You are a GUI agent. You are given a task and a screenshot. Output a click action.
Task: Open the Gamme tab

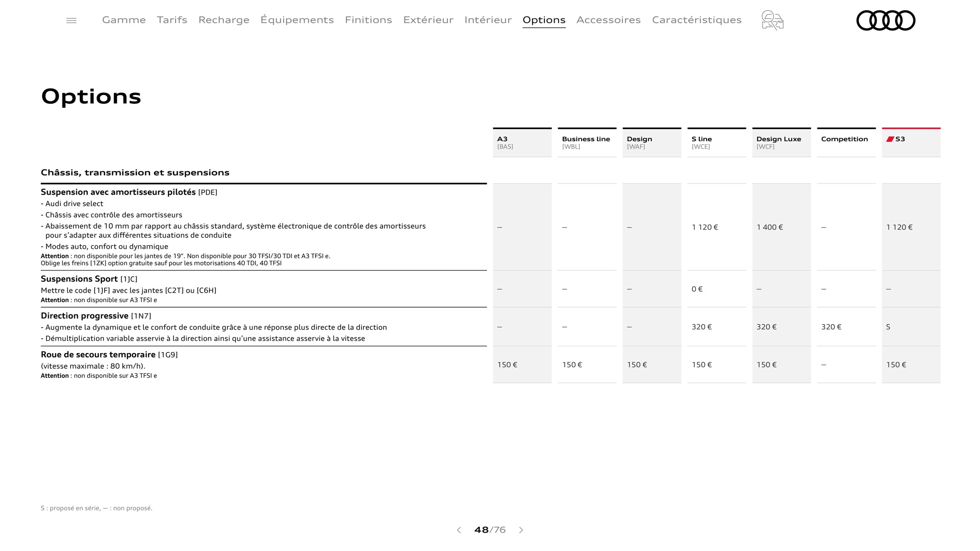pos(124,20)
